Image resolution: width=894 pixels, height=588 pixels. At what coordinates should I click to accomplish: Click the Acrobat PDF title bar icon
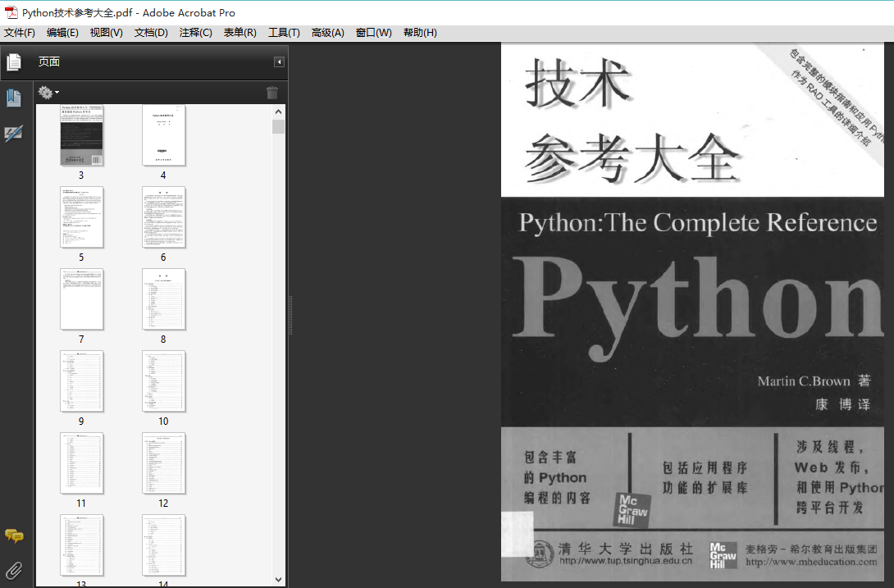[11, 12]
